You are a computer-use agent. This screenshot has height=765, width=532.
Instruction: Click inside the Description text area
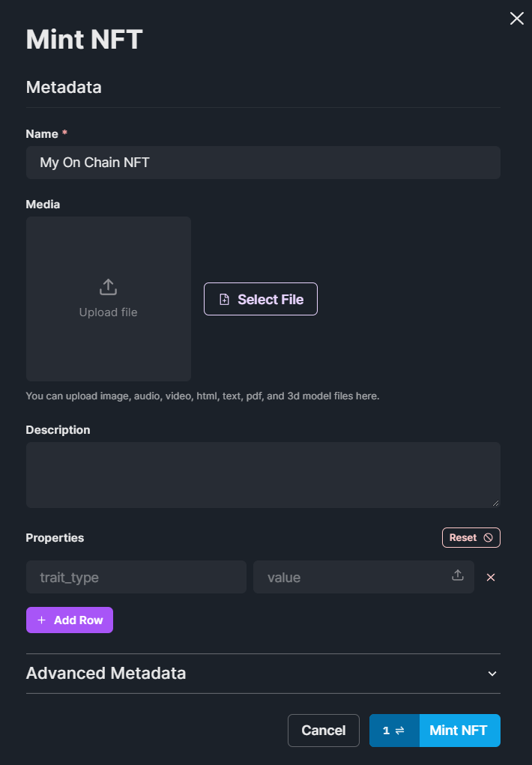[263, 474]
